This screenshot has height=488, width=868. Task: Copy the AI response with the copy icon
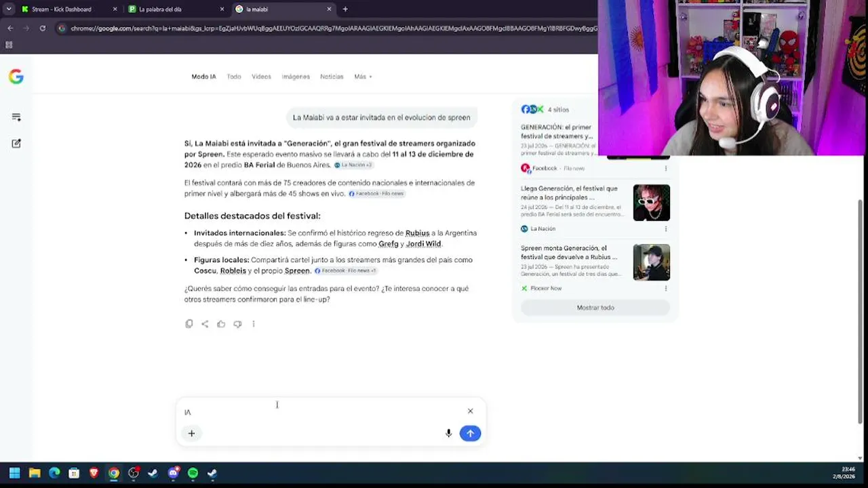tap(189, 324)
